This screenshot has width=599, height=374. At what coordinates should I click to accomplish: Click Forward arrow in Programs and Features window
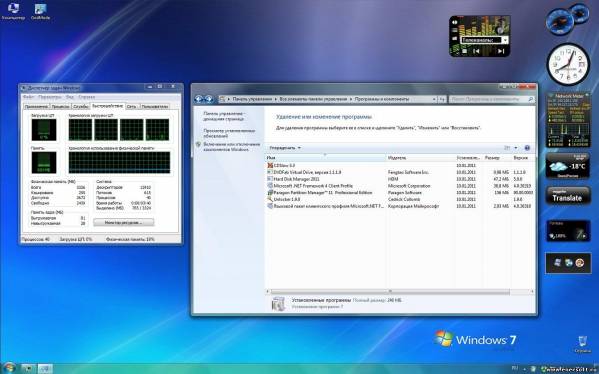click(x=209, y=99)
